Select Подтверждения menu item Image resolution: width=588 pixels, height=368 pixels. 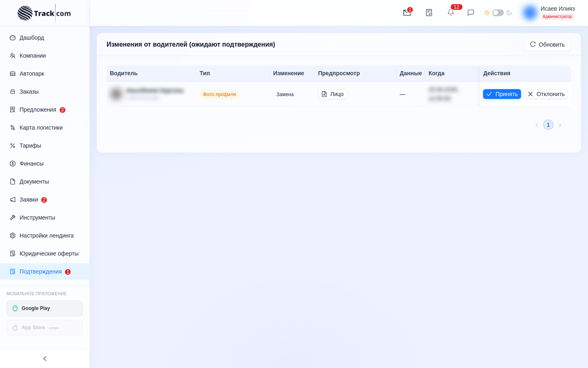click(45, 272)
